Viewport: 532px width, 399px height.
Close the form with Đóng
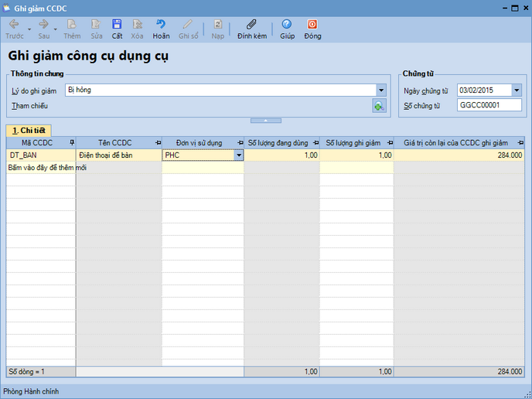(x=312, y=29)
